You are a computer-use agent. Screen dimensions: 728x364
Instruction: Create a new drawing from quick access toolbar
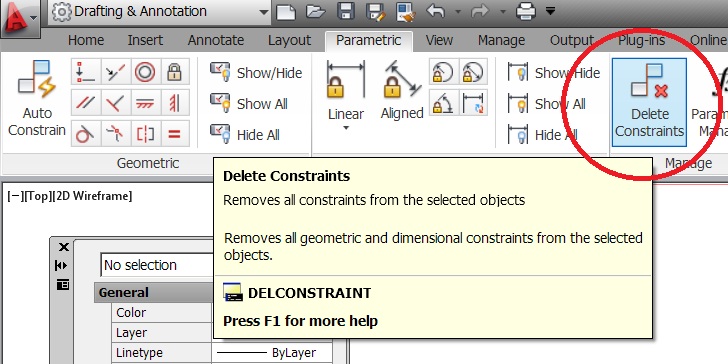tap(286, 12)
